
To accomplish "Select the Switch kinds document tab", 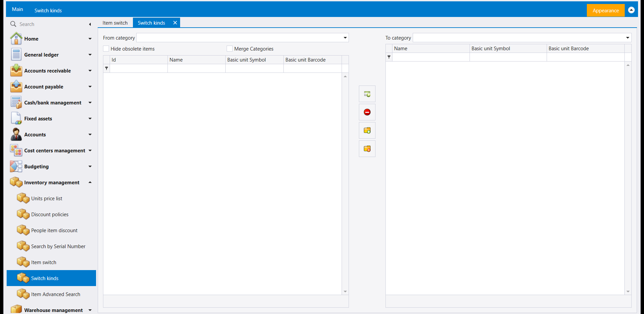I will pos(152,23).
